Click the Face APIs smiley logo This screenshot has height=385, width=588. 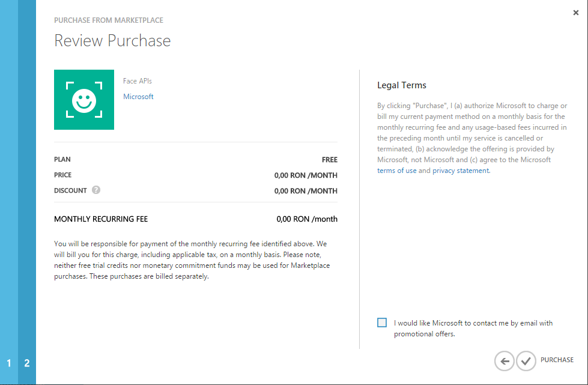click(x=84, y=100)
